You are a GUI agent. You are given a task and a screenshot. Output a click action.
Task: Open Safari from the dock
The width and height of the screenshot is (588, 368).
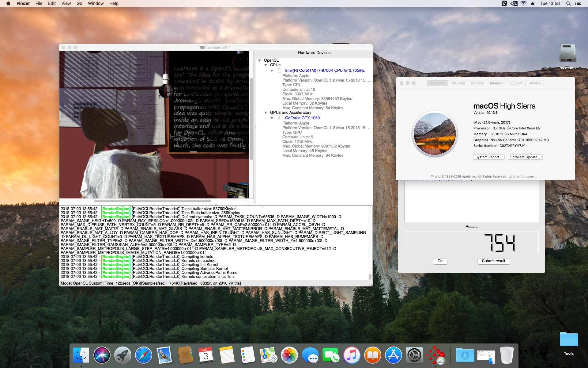tap(144, 356)
